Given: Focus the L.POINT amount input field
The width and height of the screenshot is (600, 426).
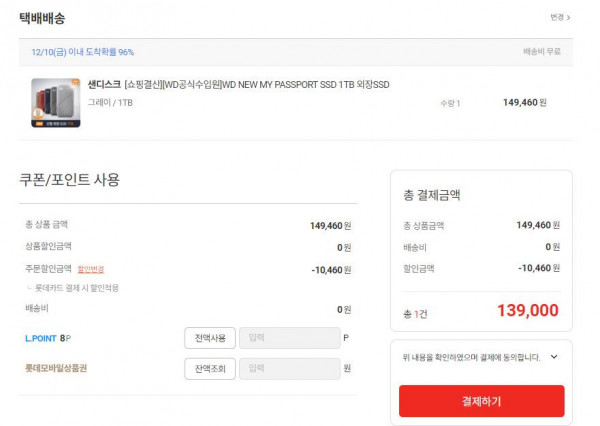Looking at the screenshot, I should [x=290, y=338].
